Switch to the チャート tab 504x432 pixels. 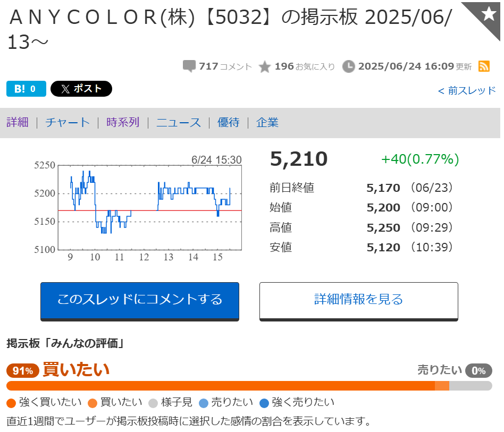[68, 122]
